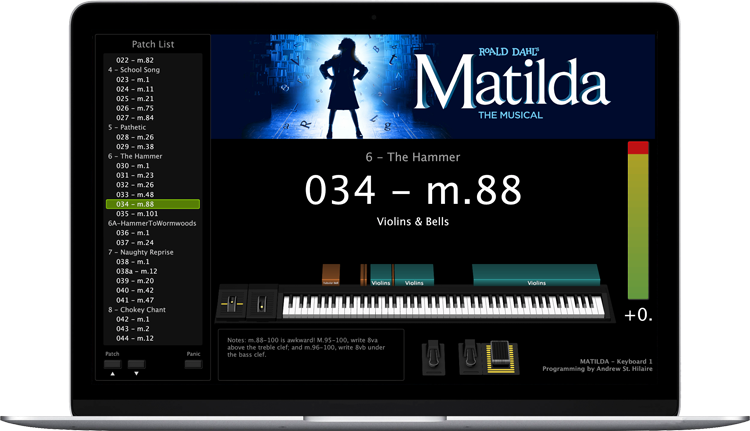Select patch 035 - m.101
The image size is (750, 431).
(153, 214)
